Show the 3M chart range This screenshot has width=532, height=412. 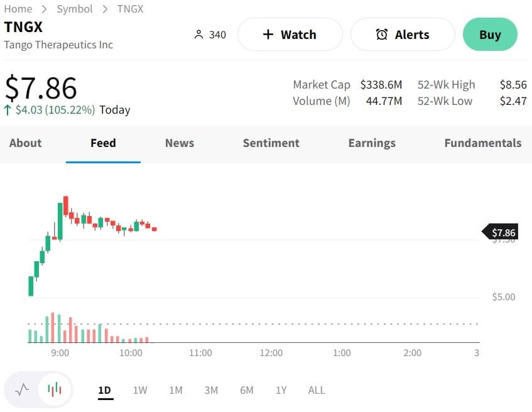pos(211,390)
